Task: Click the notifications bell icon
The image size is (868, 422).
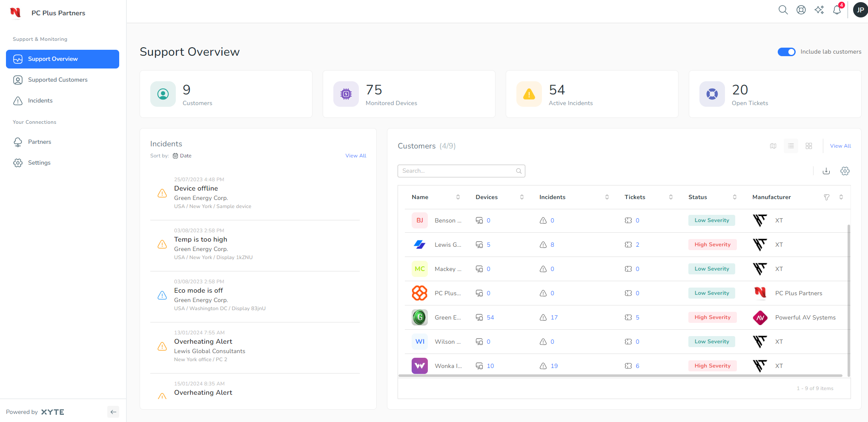Action: pyautogui.click(x=837, y=10)
